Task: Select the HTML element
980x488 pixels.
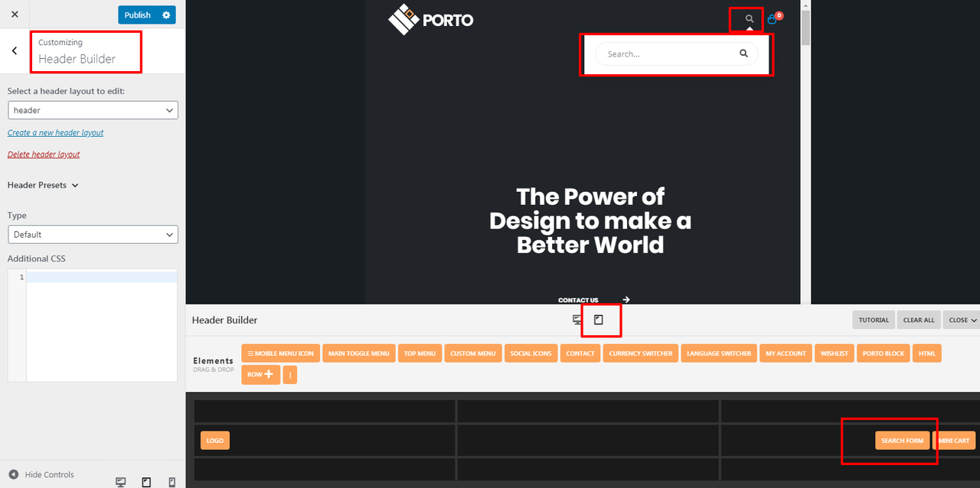Action: coord(927,353)
